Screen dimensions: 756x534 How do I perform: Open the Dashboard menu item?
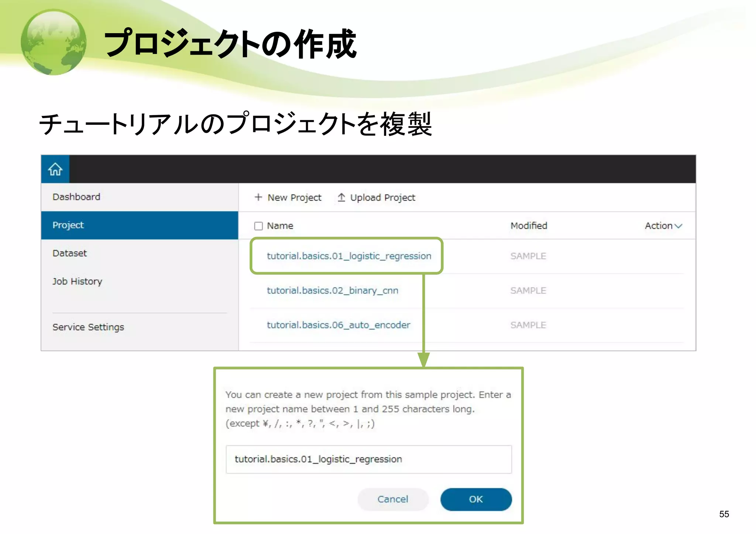[76, 197]
